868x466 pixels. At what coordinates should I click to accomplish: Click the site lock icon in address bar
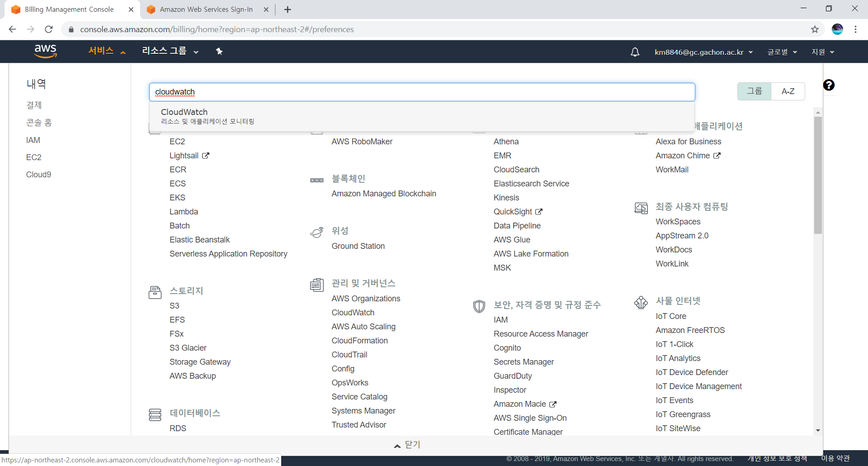pyautogui.click(x=71, y=29)
